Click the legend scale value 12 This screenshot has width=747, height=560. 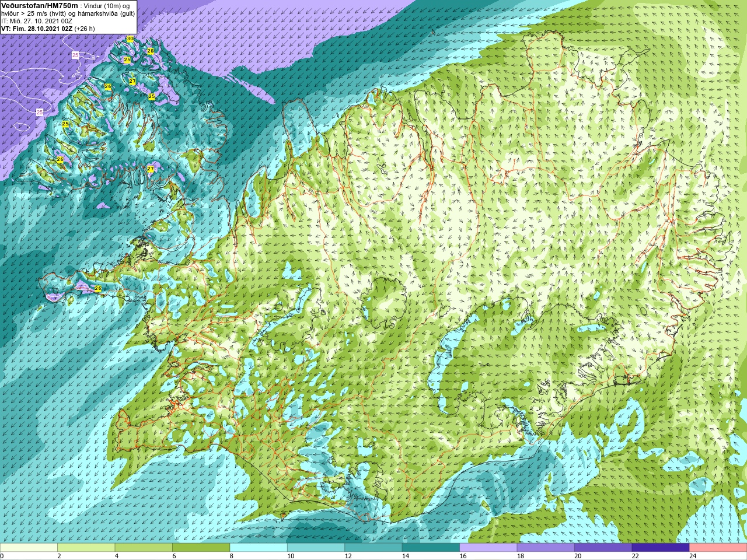point(348,556)
